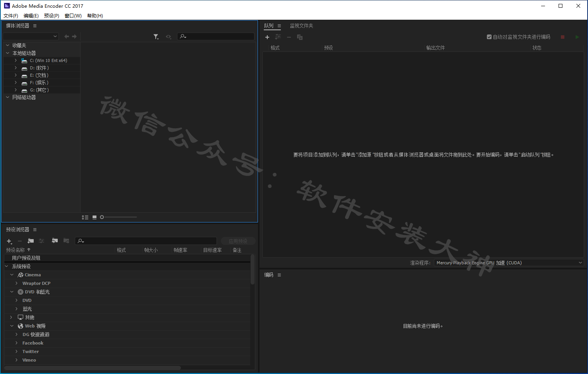Click the create new preset plus icon
The width and height of the screenshot is (588, 374).
click(x=9, y=241)
